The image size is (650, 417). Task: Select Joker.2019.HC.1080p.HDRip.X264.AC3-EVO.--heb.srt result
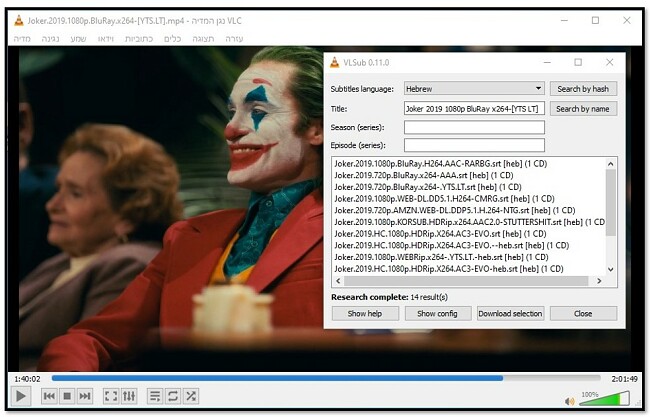(451, 245)
